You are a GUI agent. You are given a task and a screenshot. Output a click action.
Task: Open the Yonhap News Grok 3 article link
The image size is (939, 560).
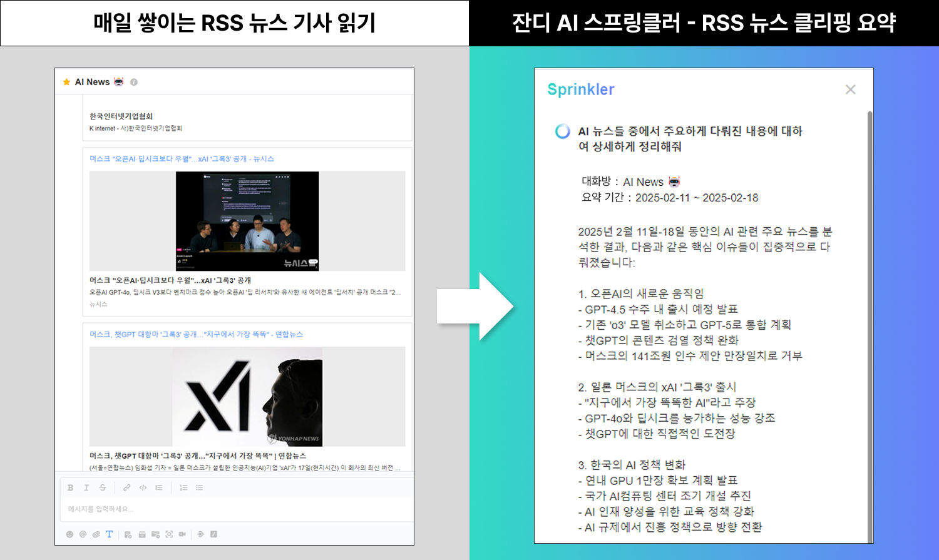pos(196,335)
